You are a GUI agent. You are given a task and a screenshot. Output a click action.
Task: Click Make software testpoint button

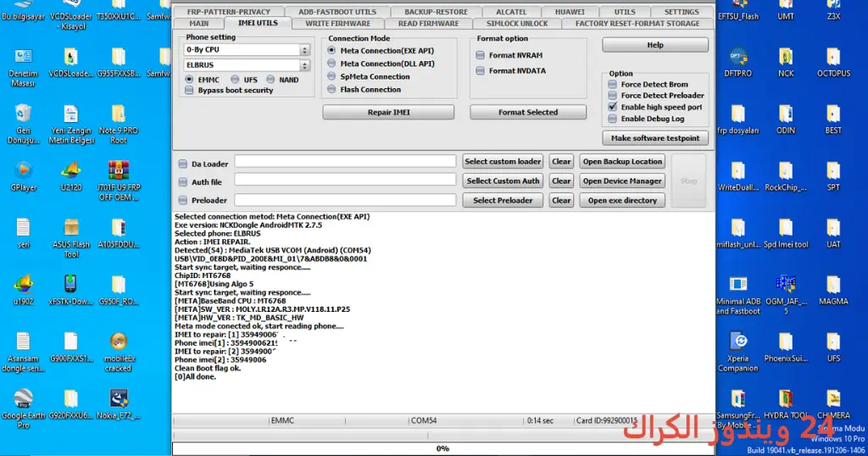[x=655, y=138]
